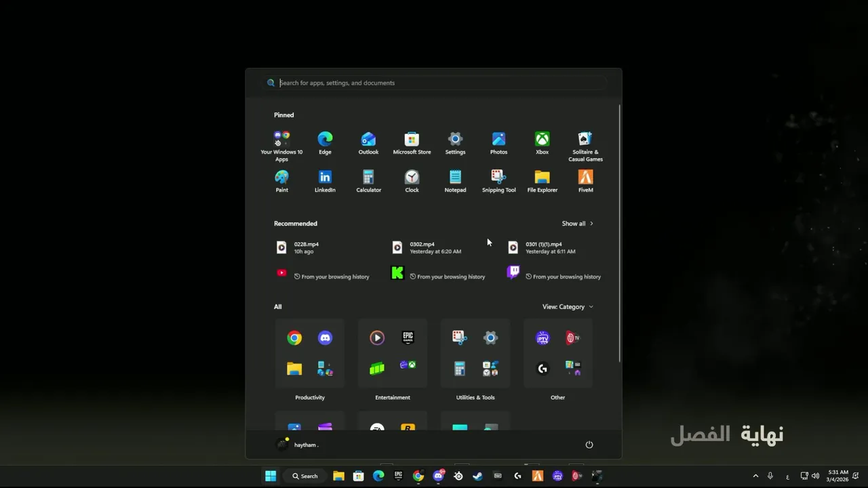868x488 pixels.
Task: Open Your Windows 10 Apps pinned folder
Action: pyautogui.click(x=281, y=146)
